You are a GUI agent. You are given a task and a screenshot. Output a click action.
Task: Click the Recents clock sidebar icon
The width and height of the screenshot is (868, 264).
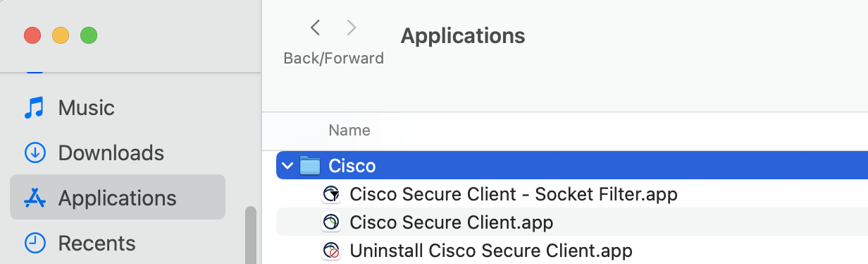tap(35, 243)
